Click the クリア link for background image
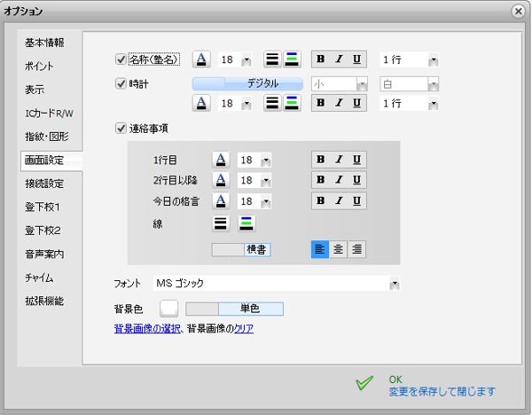The height and width of the screenshot is (415, 532). click(244, 328)
